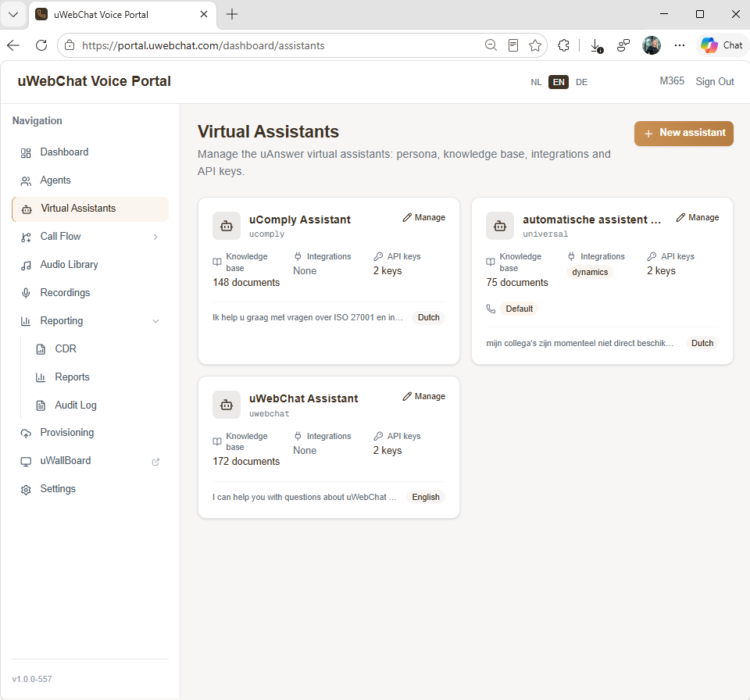
Task: Click the Provisioning cloud upload icon
Action: (26, 434)
